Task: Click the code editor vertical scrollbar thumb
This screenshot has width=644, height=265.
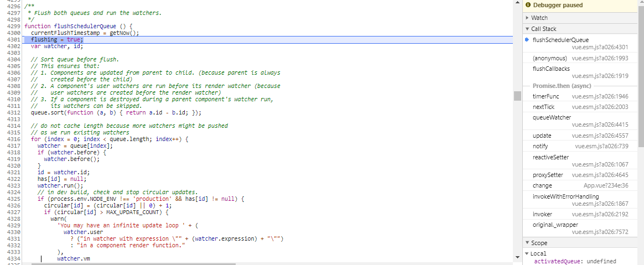Action: [x=517, y=96]
